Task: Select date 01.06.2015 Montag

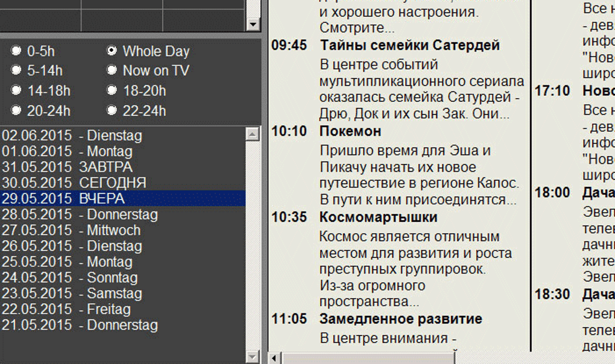Action: coord(123,151)
